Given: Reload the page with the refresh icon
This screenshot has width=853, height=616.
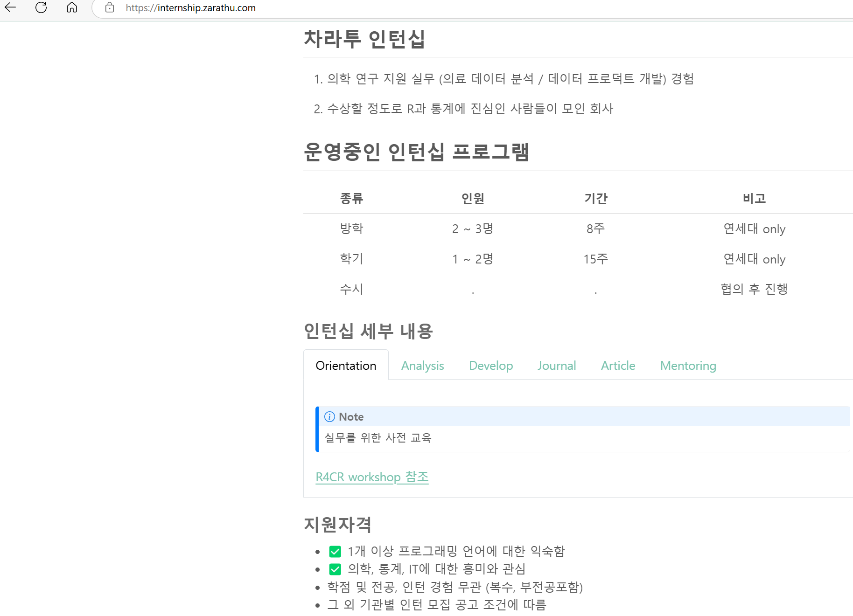Looking at the screenshot, I should [x=41, y=7].
